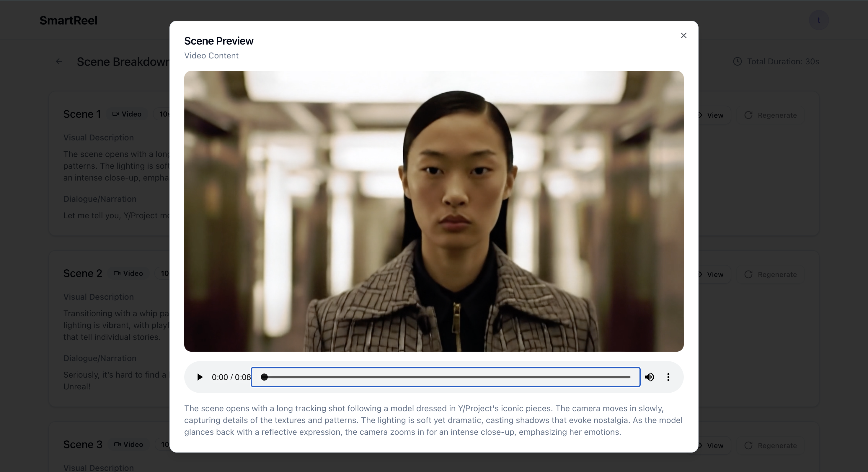View Scene 2 preview

714,274
